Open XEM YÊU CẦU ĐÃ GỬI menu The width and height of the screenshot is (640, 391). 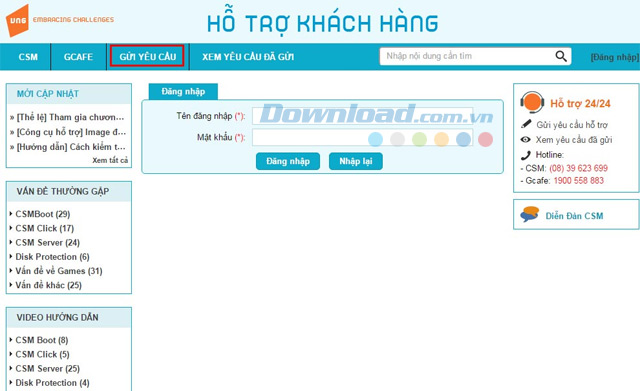click(248, 57)
